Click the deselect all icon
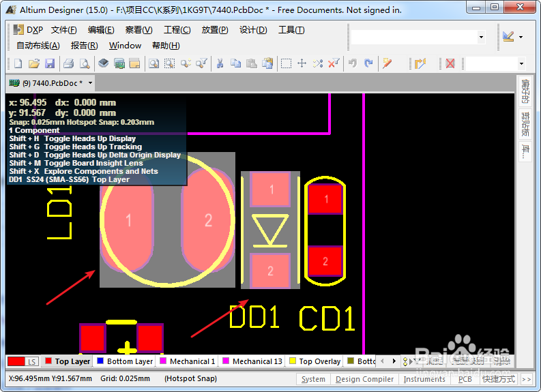 point(318,63)
